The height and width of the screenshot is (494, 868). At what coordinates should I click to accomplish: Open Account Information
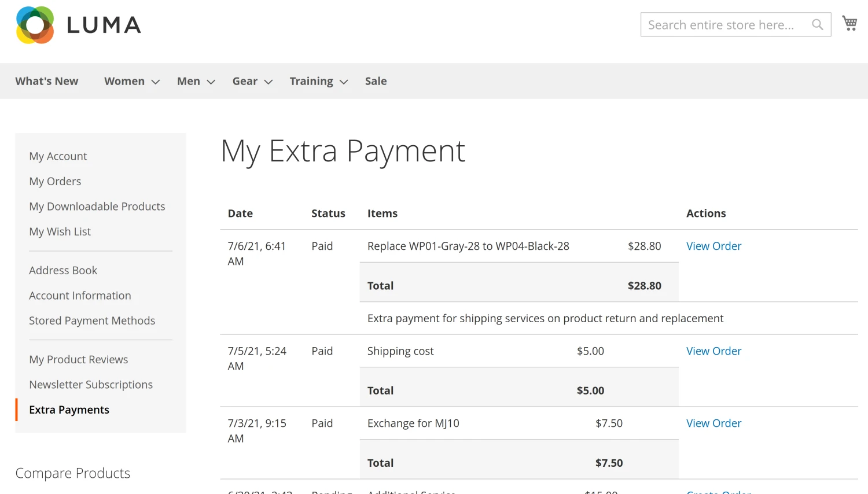click(79, 296)
